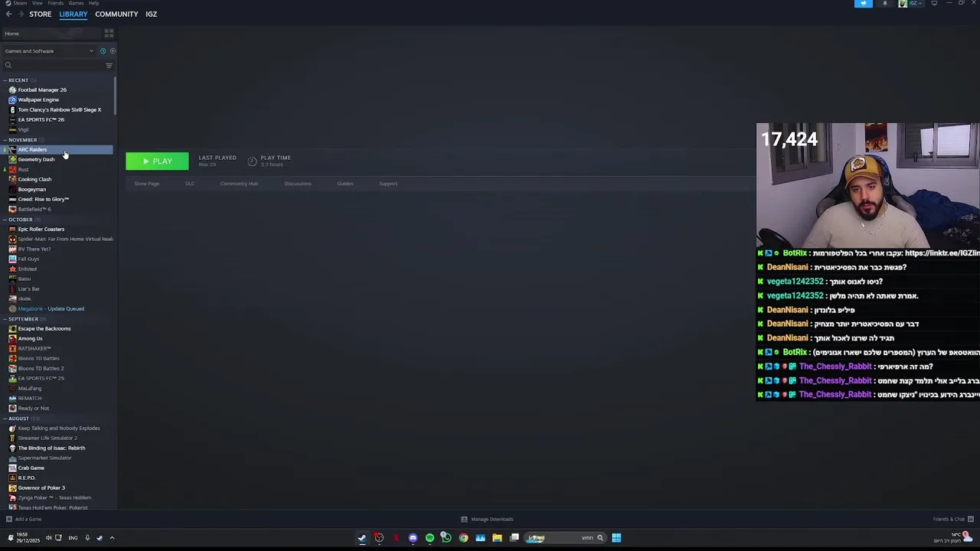Open the View menu
This screenshot has height=551, width=980.
click(x=37, y=3)
